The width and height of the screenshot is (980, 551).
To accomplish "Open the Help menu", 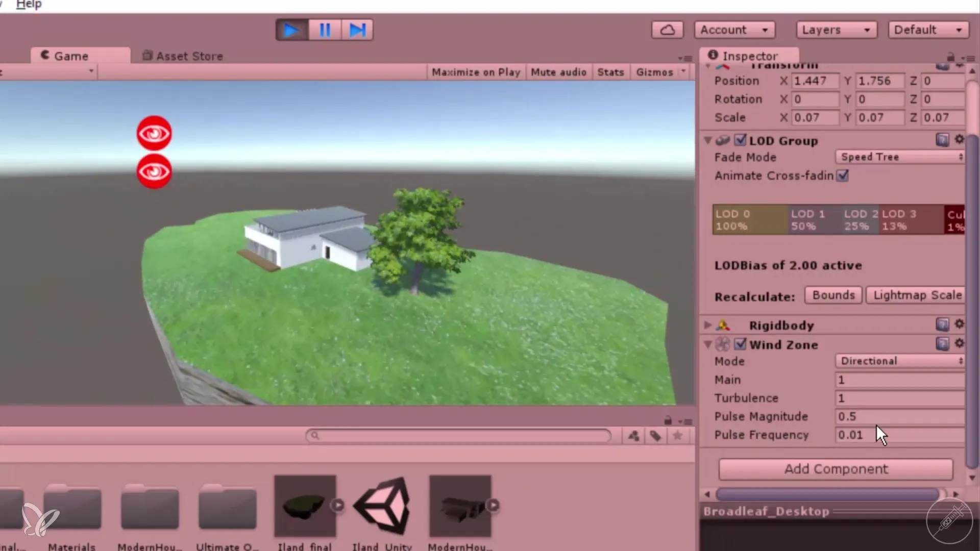I will [x=29, y=5].
